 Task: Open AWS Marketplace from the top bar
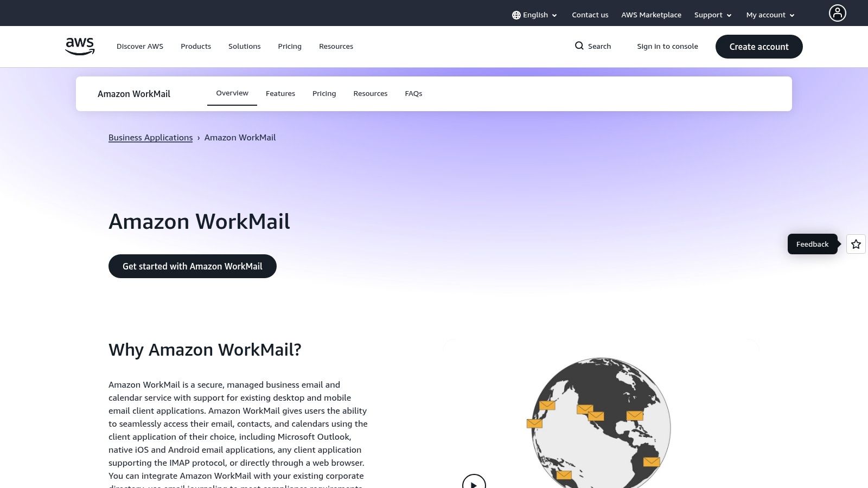[x=651, y=15]
